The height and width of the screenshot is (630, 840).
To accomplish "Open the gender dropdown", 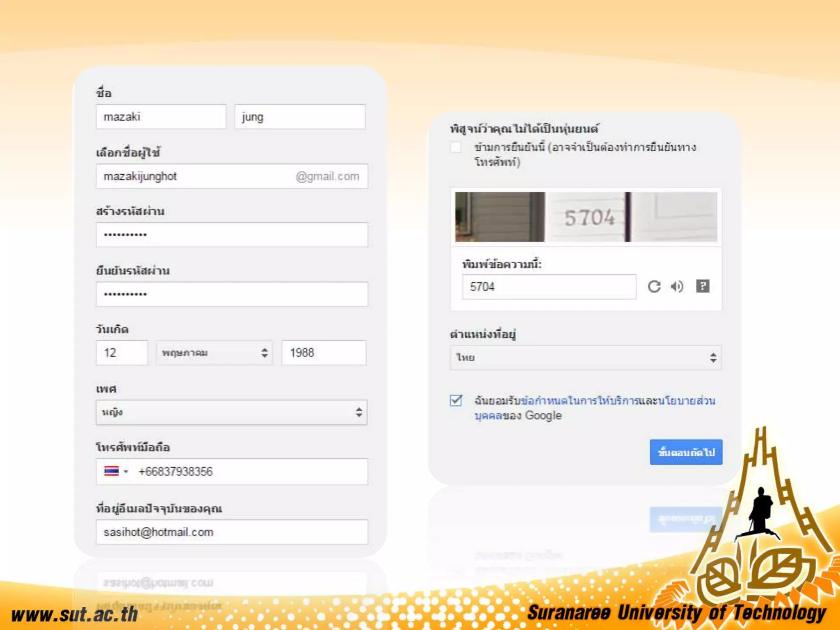I will 232,412.
